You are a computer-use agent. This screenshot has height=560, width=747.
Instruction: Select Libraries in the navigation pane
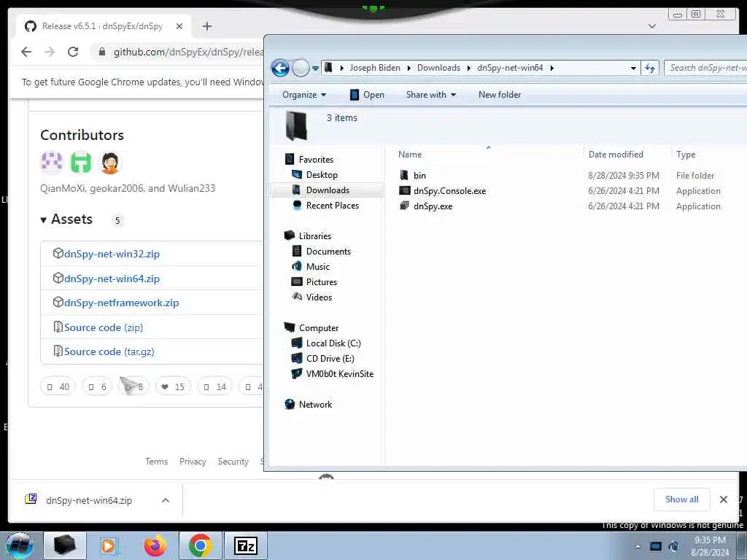pos(315,236)
